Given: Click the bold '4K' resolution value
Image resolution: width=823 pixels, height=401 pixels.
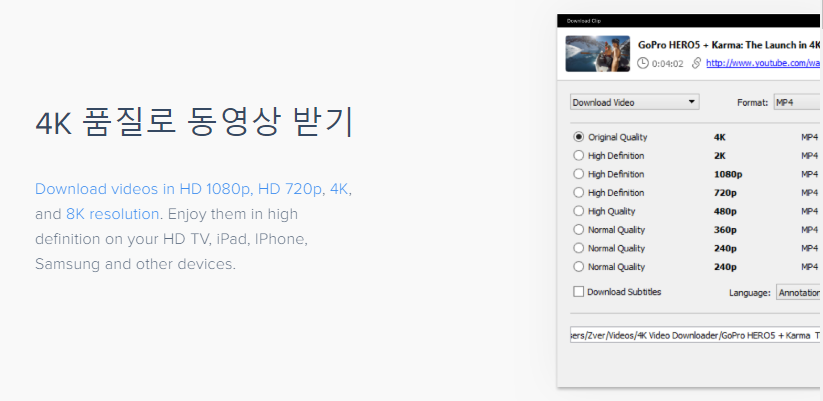Looking at the screenshot, I should click(720, 137).
